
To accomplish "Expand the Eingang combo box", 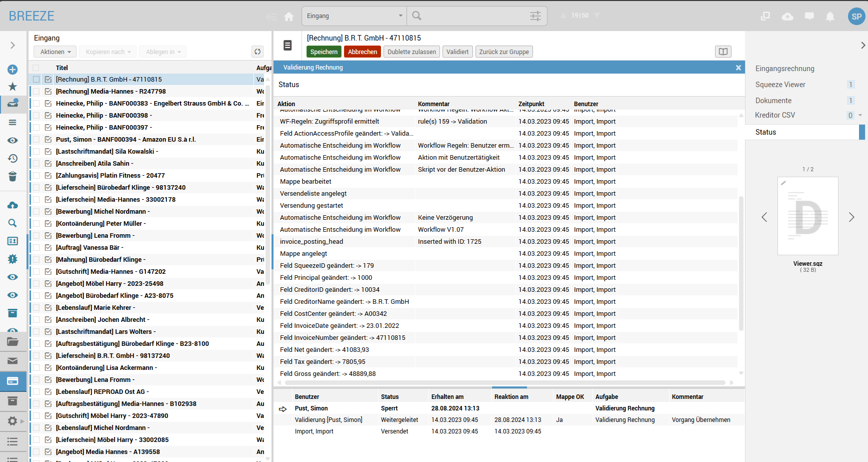I will [x=354, y=16].
